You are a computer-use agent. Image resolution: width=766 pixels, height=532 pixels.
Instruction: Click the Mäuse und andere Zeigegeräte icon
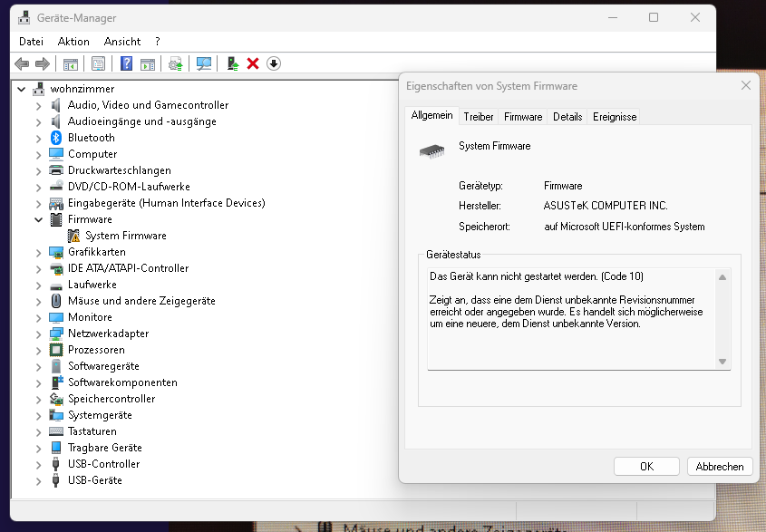click(56, 301)
